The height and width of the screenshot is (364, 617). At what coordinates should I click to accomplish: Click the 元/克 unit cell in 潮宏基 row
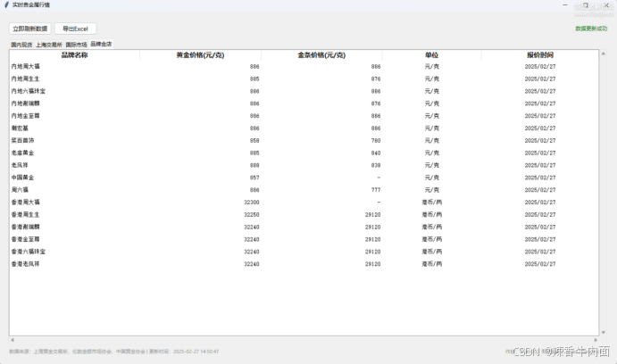point(431,128)
